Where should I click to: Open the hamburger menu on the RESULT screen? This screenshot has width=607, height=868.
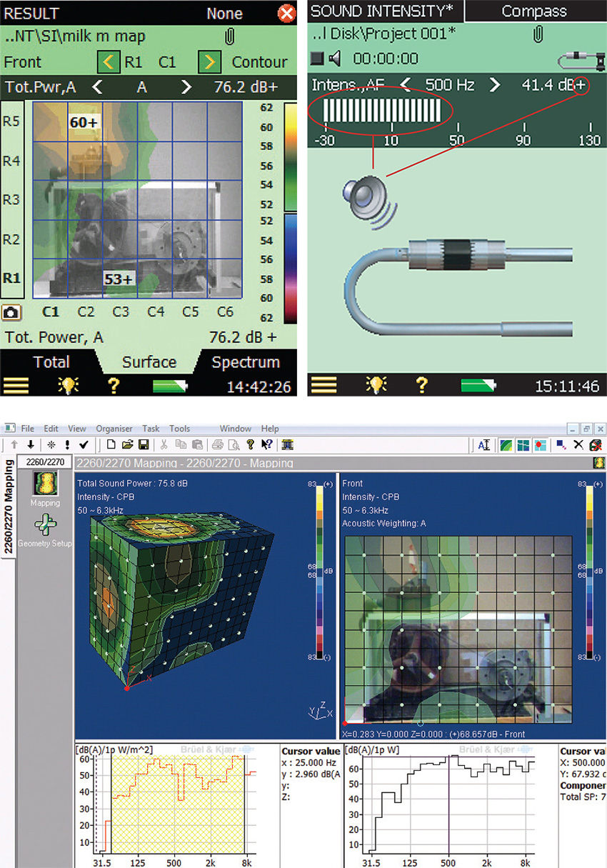point(16,385)
